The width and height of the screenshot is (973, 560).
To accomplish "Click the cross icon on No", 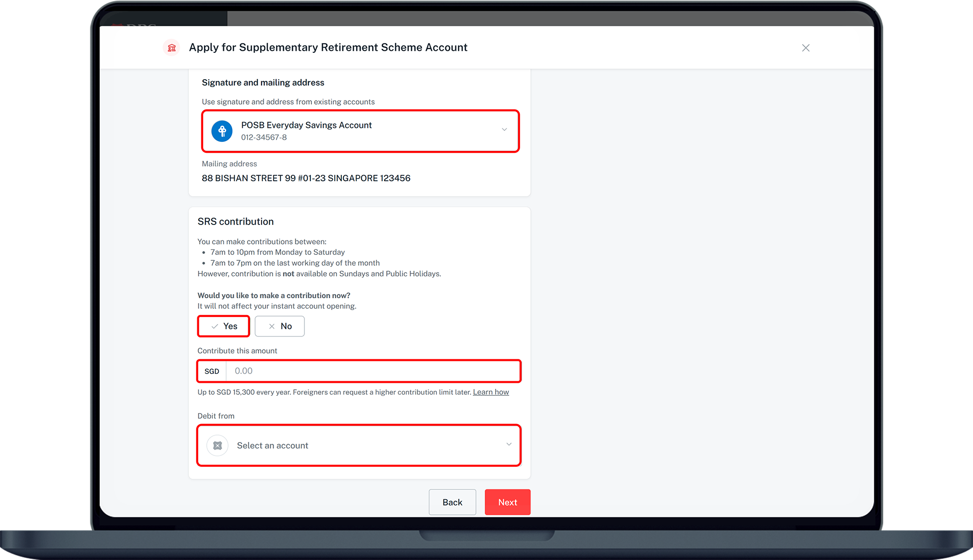I will pyautogui.click(x=272, y=327).
